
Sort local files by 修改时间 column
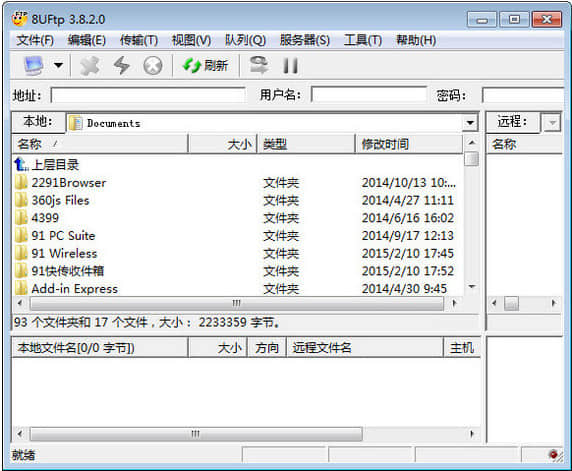click(409, 144)
